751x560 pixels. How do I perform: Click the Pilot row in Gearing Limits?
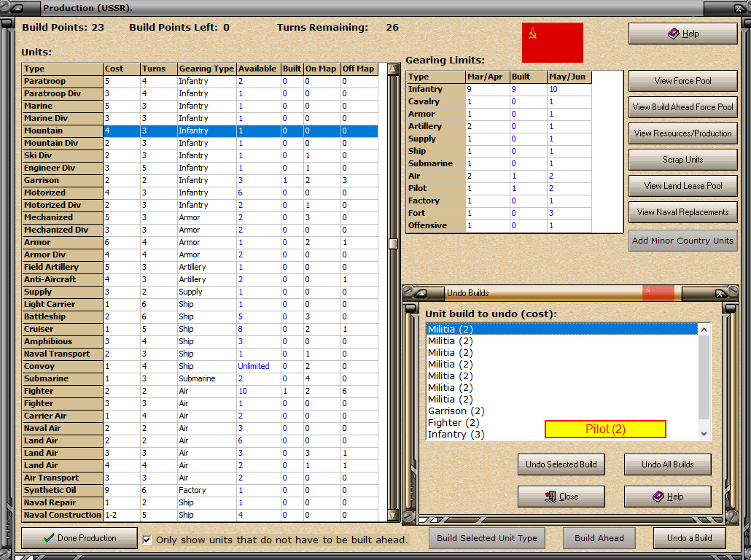click(499, 188)
